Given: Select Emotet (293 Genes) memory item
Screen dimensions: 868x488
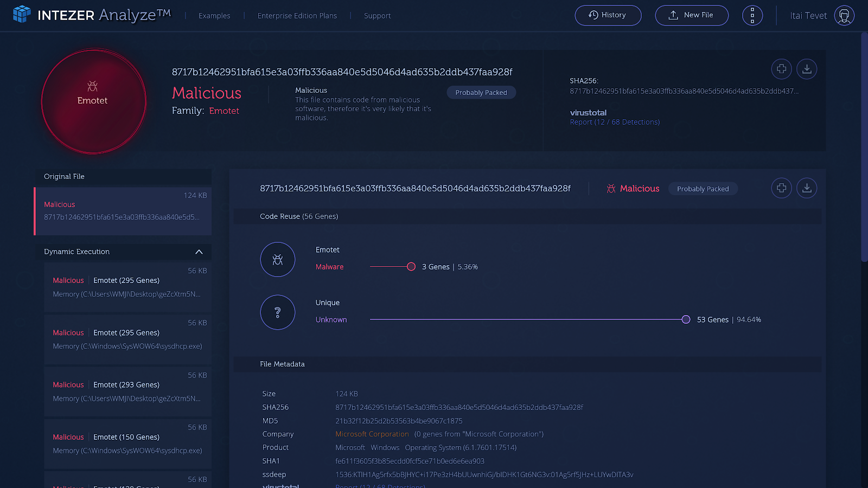Looking at the screenshot, I should 128,391.
